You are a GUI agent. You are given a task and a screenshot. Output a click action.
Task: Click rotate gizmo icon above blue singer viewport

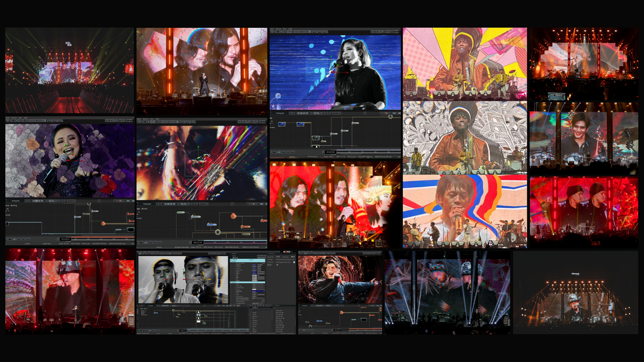380,32
